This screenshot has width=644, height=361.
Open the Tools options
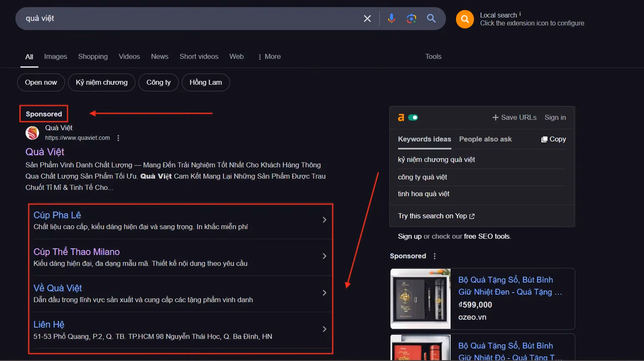click(433, 57)
